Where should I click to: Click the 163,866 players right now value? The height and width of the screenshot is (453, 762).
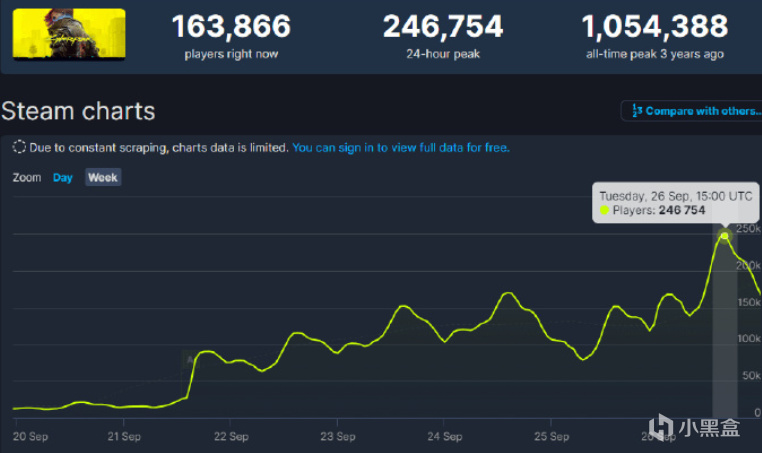coord(231,26)
